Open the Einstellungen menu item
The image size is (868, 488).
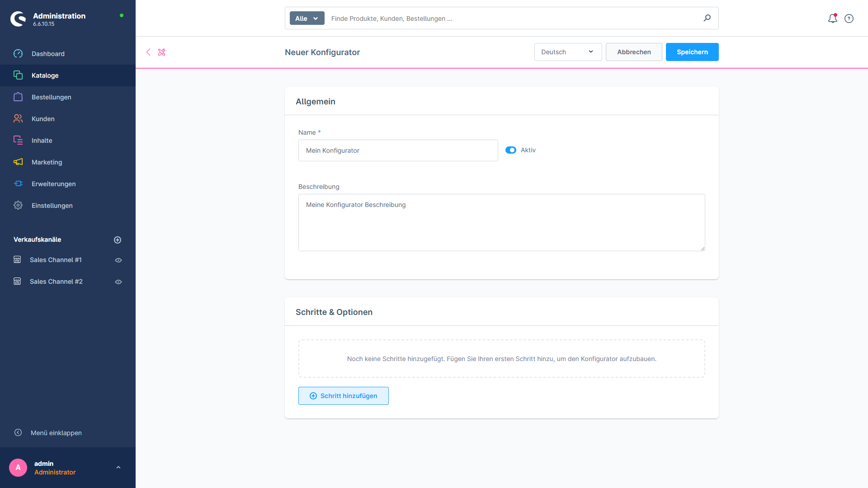(68, 206)
